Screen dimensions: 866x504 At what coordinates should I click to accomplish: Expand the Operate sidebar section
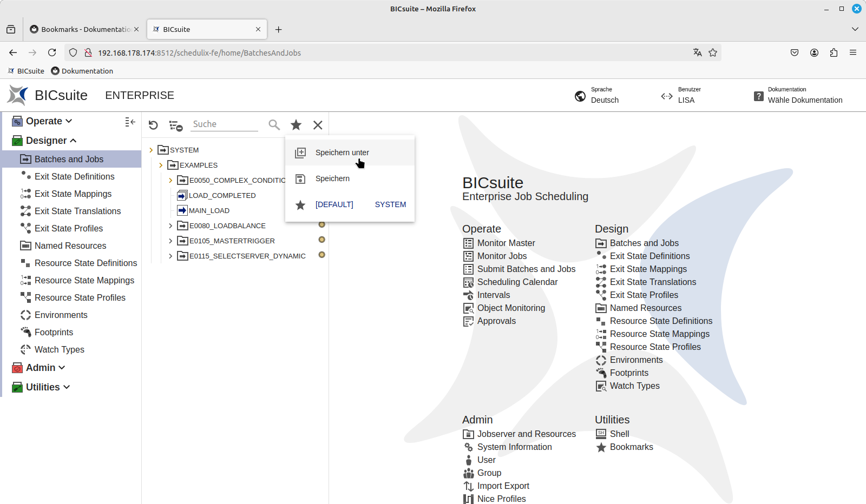click(49, 121)
